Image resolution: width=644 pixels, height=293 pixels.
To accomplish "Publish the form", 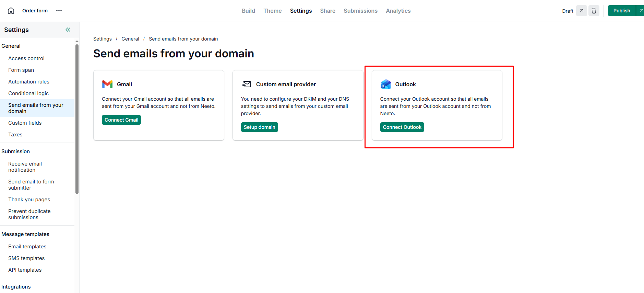I will click(x=621, y=11).
